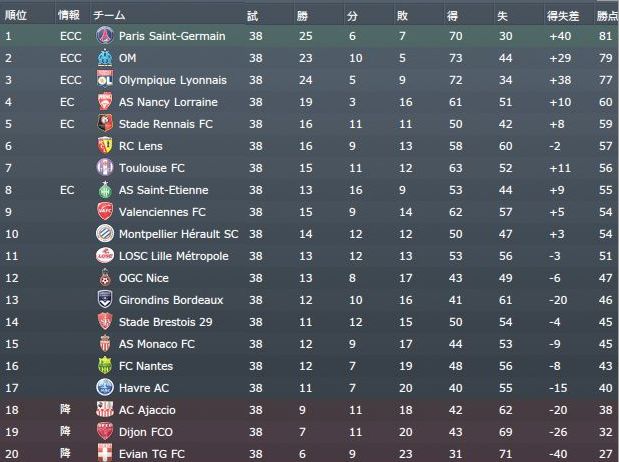Sort table by 順位 column header

tap(15, 15)
